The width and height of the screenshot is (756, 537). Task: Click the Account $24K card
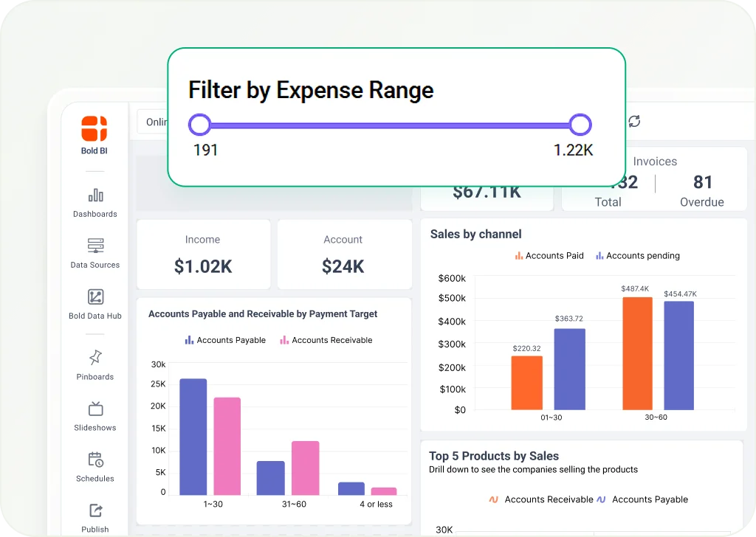(x=343, y=254)
